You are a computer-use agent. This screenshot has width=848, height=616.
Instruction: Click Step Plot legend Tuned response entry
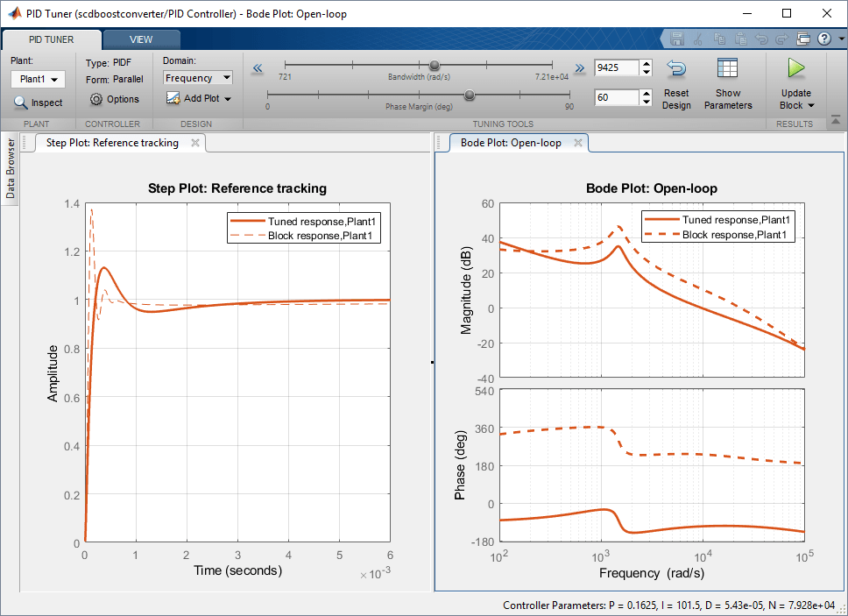point(303,221)
